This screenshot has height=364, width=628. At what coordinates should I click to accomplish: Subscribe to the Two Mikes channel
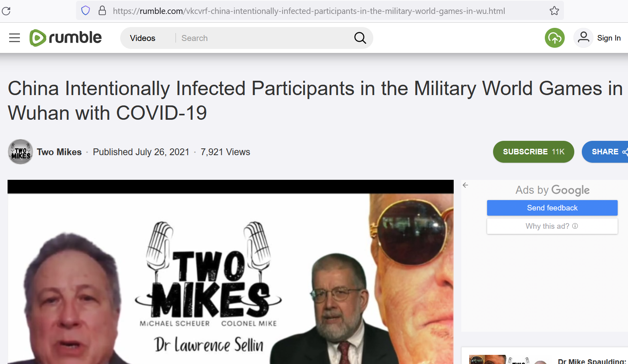pyautogui.click(x=534, y=152)
